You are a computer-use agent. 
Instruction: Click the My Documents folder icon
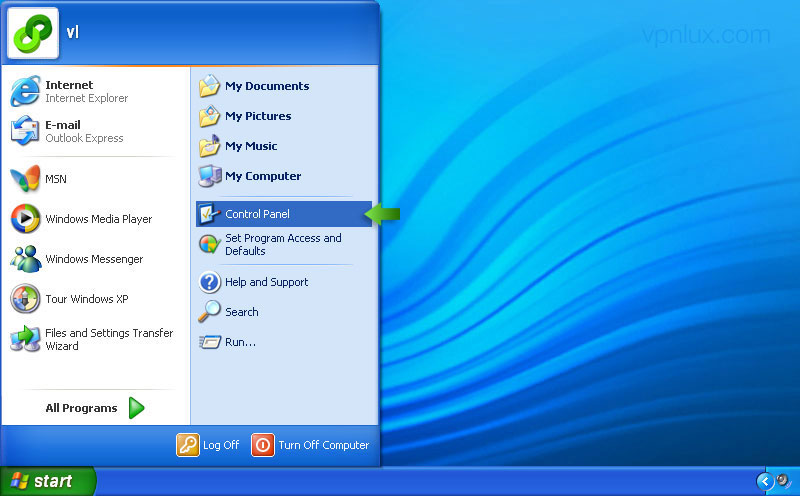[209, 86]
